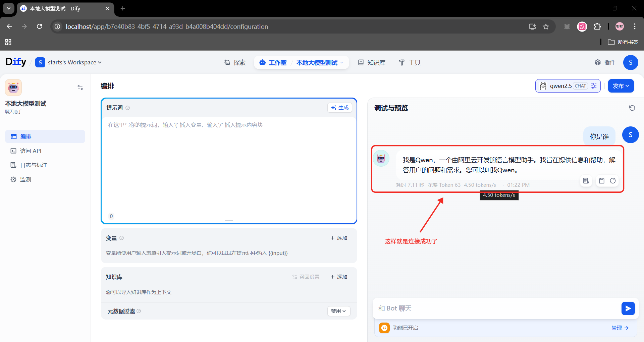Open the Chrome three-dot menu

(x=635, y=26)
